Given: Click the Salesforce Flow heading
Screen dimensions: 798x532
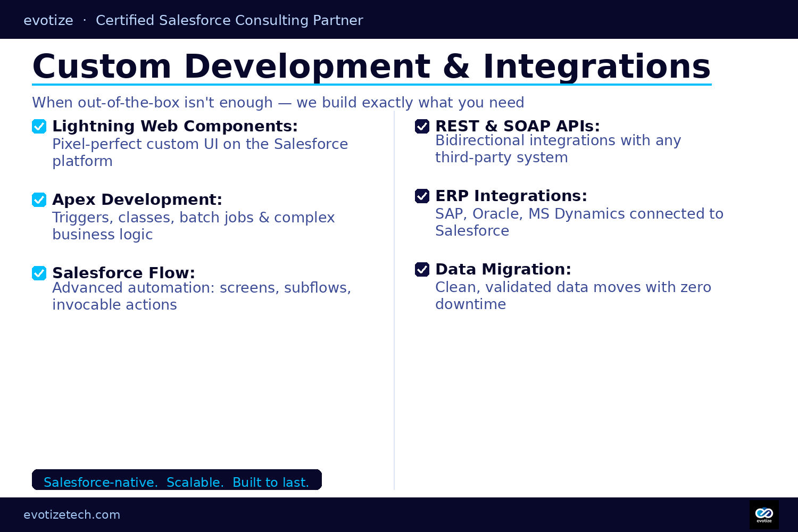Looking at the screenshot, I should click(x=123, y=273).
